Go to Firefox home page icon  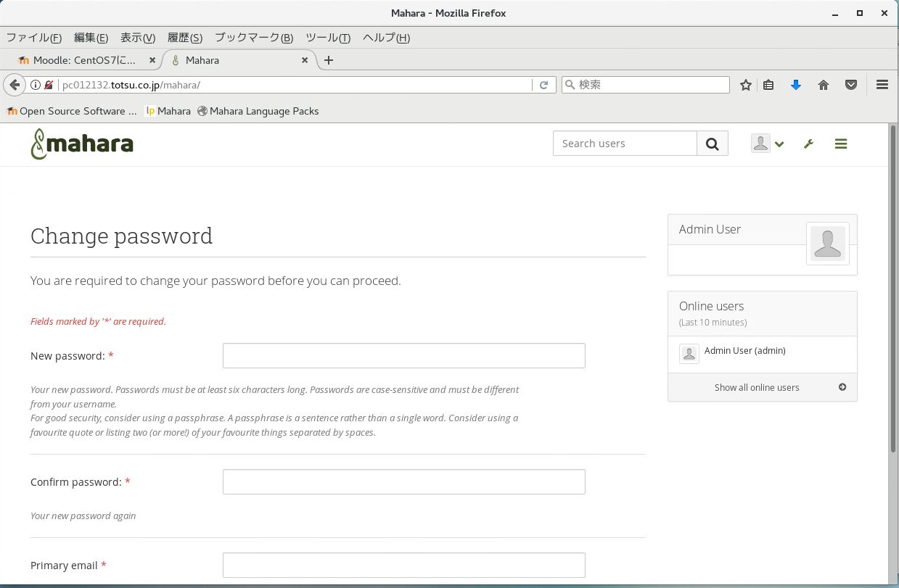pos(823,85)
